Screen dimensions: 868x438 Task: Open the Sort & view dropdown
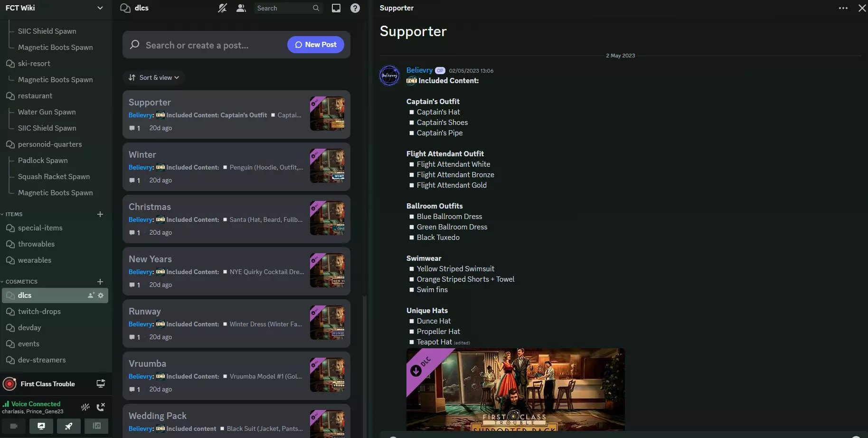coord(154,77)
